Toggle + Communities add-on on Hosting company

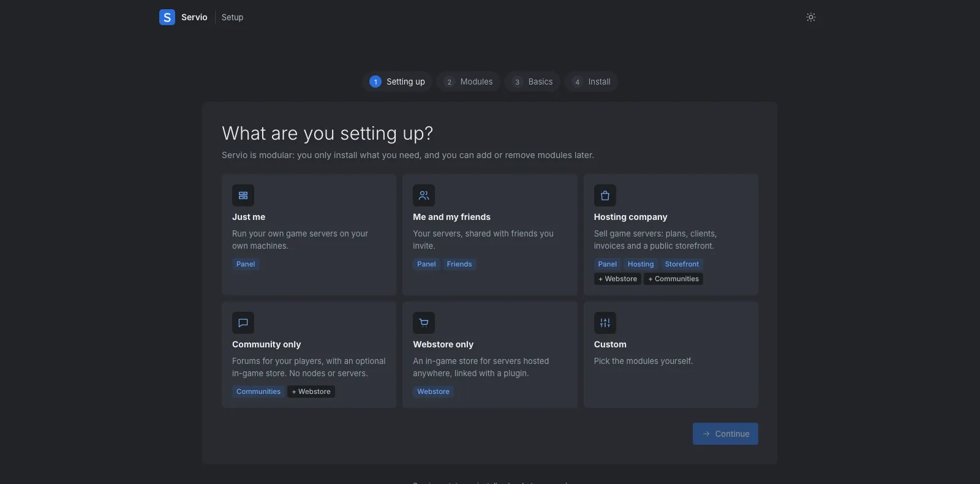(673, 279)
